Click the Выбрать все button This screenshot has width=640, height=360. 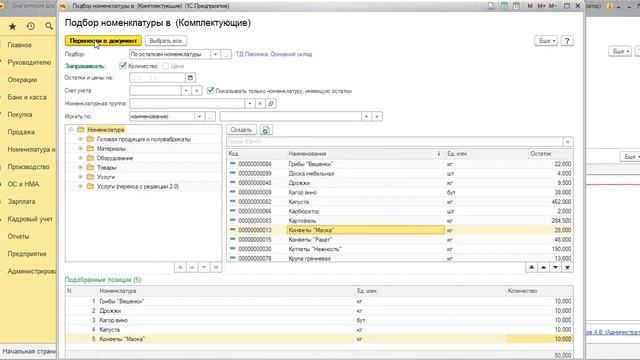click(x=165, y=41)
